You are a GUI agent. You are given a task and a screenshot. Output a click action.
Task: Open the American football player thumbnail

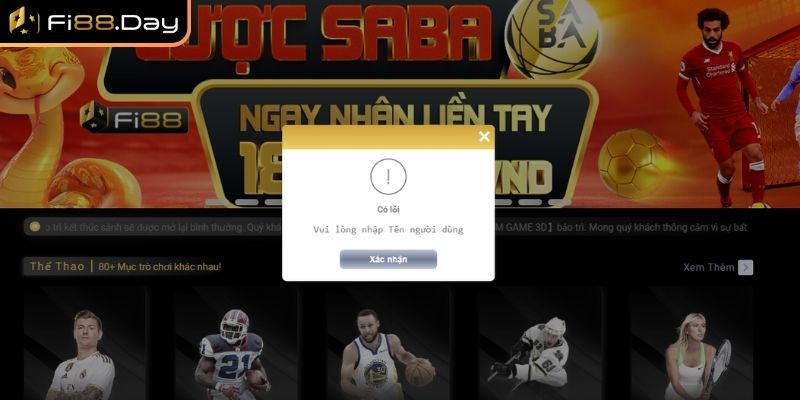click(x=236, y=343)
